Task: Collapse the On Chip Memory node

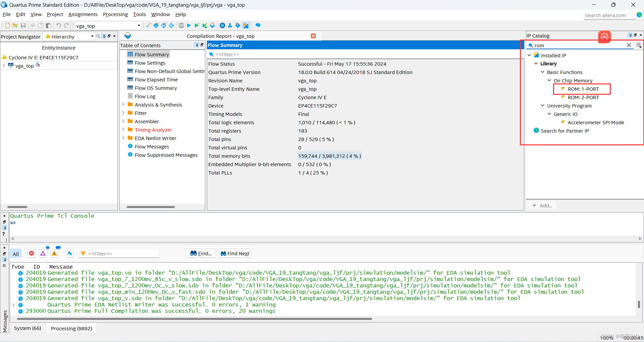Action: click(x=549, y=80)
